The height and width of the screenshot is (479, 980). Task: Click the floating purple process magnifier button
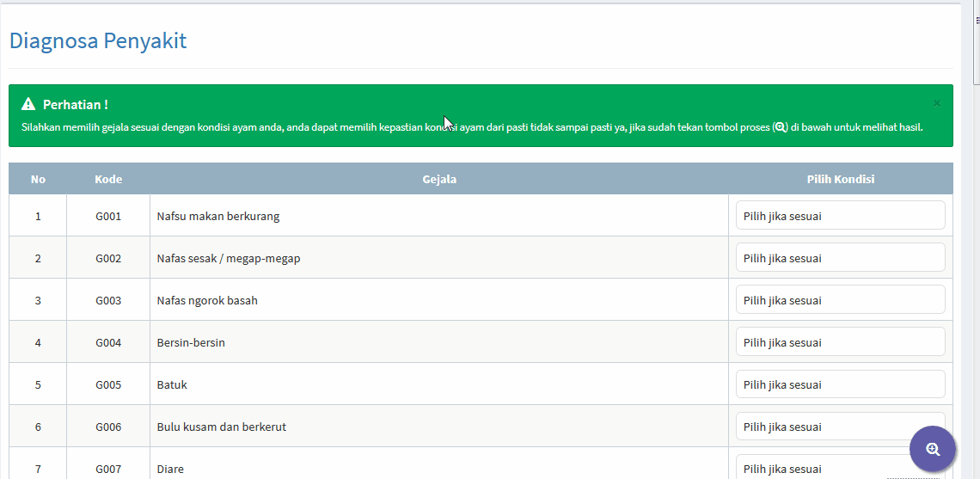tap(933, 449)
